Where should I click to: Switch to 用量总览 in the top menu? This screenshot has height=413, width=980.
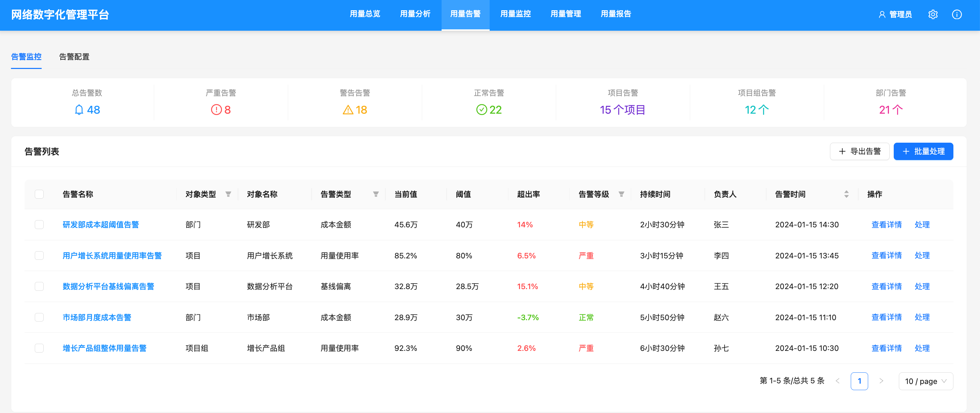point(365,14)
